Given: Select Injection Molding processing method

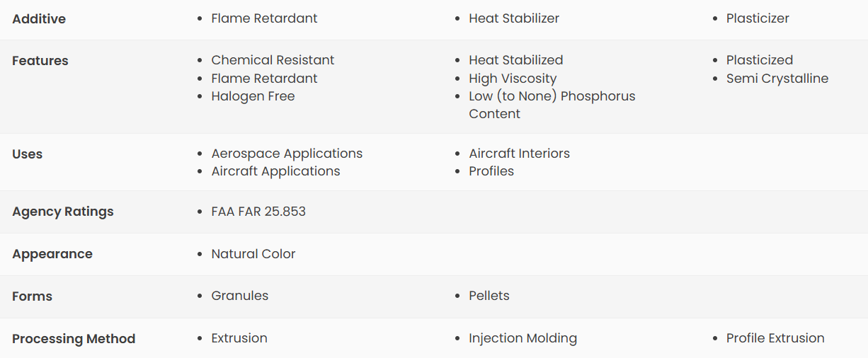Looking at the screenshot, I should (x=522, y=338).
